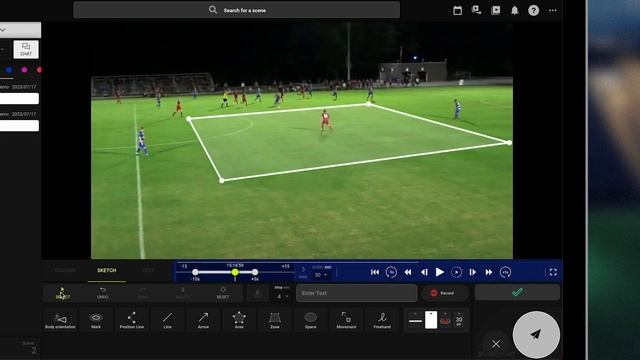The height and width of the screenshot is (360, 640).
Task: Click the slow-motion play circle
Action: point(456,272)
